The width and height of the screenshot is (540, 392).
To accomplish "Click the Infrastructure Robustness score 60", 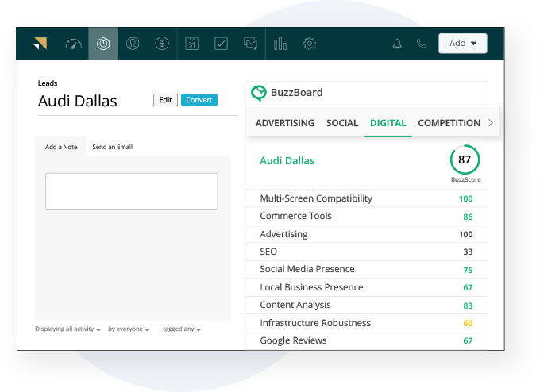I will [x=468, y=323].
